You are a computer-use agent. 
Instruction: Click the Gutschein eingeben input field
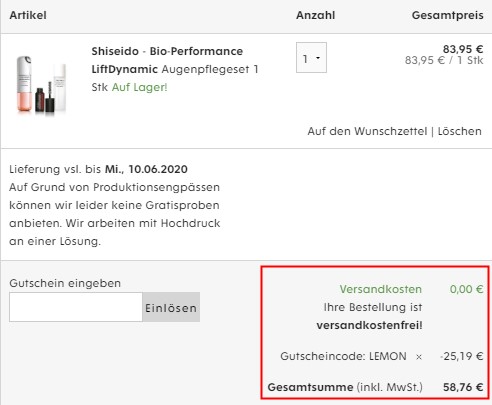(x=76, y=307)
